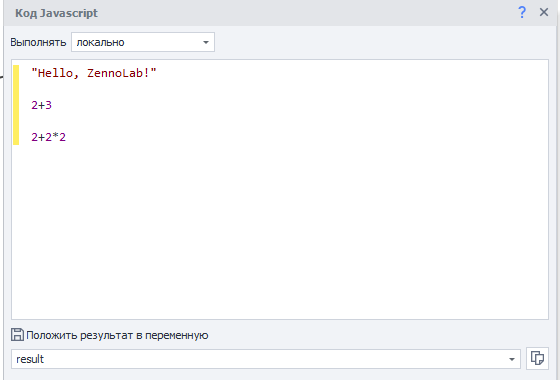Expand the result variable list arrow
The width and height of the screenshot is (560, 380).
pos(512,359)
